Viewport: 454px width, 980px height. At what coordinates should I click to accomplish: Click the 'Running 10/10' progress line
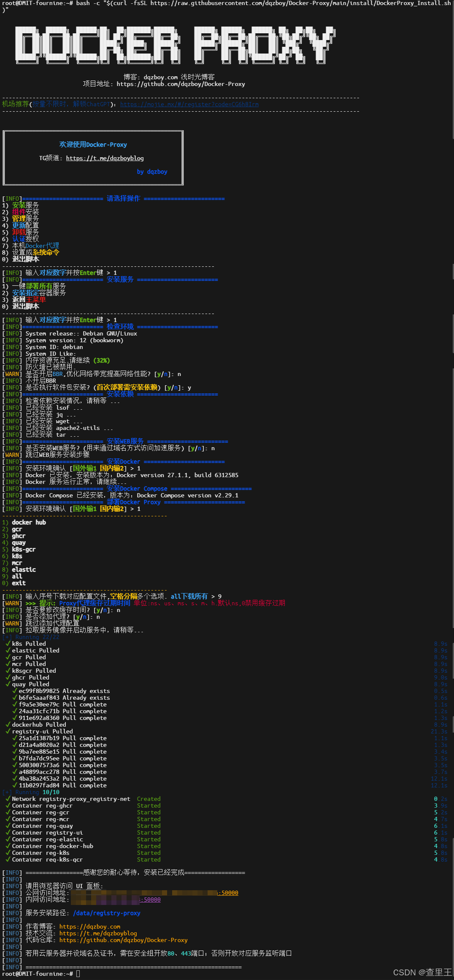tap(30, 792)
